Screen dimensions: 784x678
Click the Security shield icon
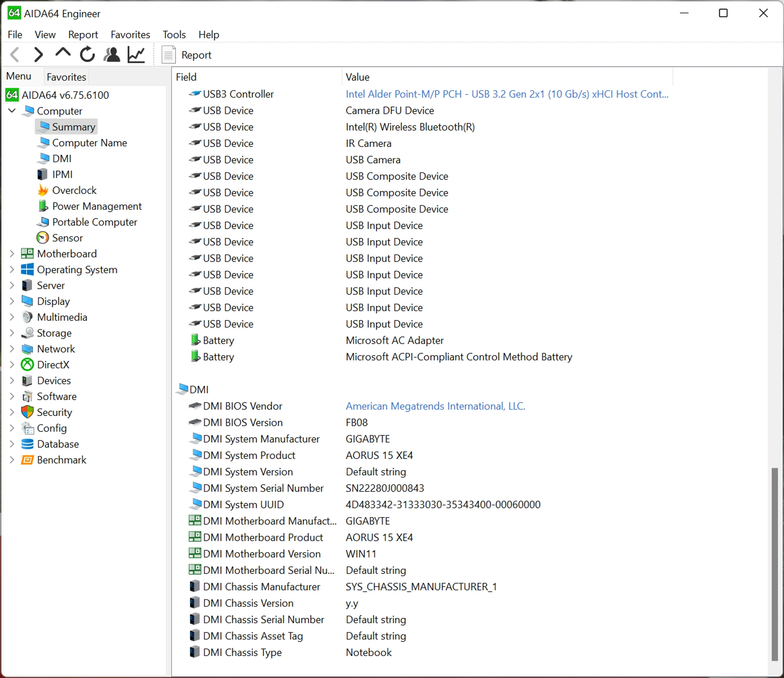point(27,412)
